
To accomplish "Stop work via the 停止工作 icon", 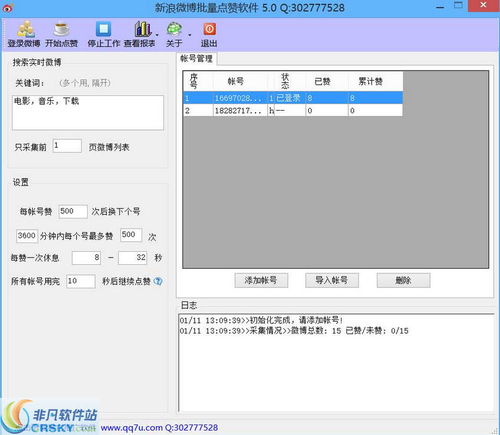I will [x=103, y=34].
